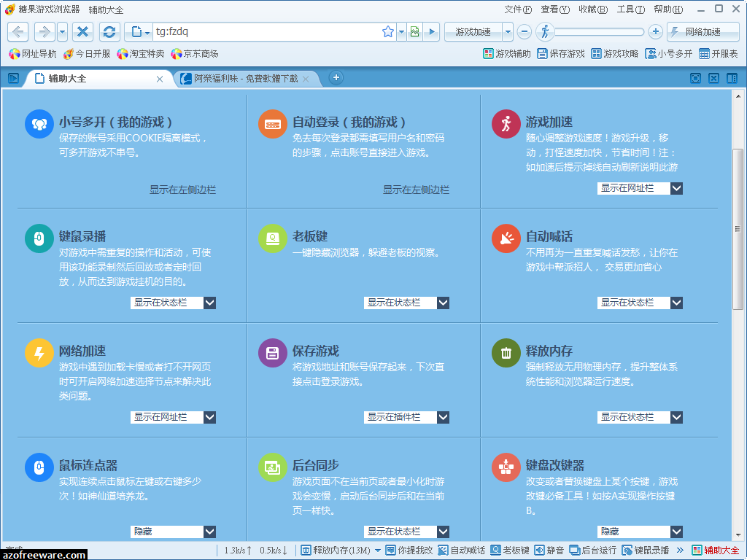
Task: Expand the 游戏加速 toolbar dropdown arrow
Action: pyautogui.click(x=508, y=32)
